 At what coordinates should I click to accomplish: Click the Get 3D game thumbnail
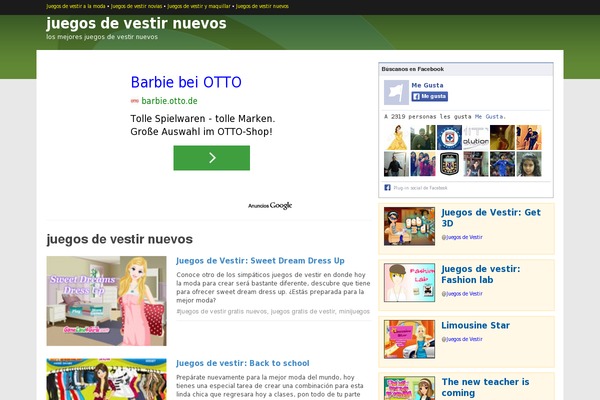[409, 226]
